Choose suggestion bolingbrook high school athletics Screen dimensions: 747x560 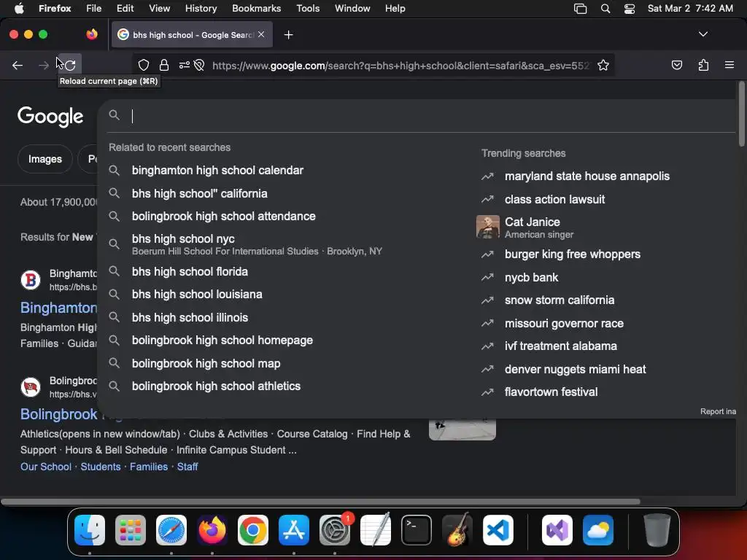(216, 386)
